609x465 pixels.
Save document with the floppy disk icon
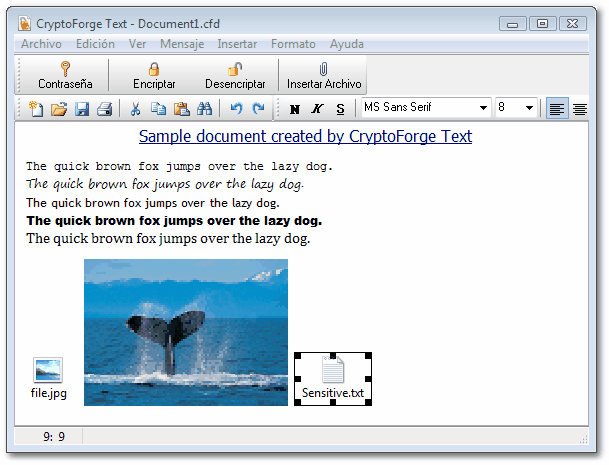click(x=82, y=109)
